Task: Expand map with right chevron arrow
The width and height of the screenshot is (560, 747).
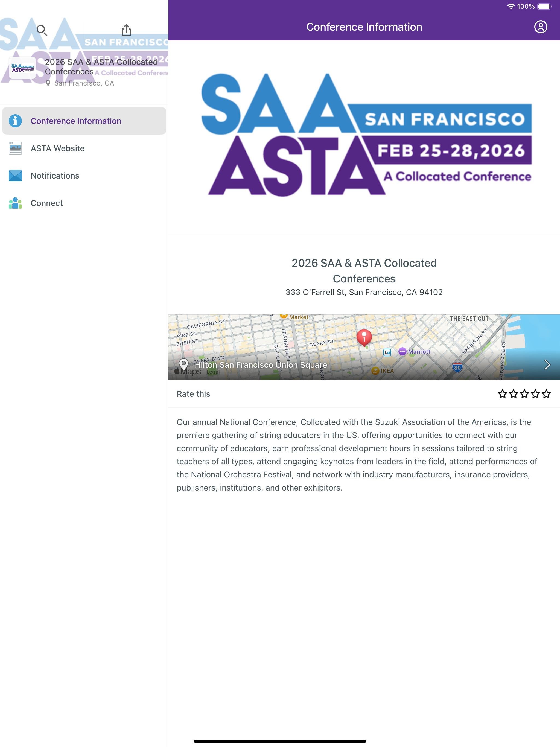Action: (547, 365)
